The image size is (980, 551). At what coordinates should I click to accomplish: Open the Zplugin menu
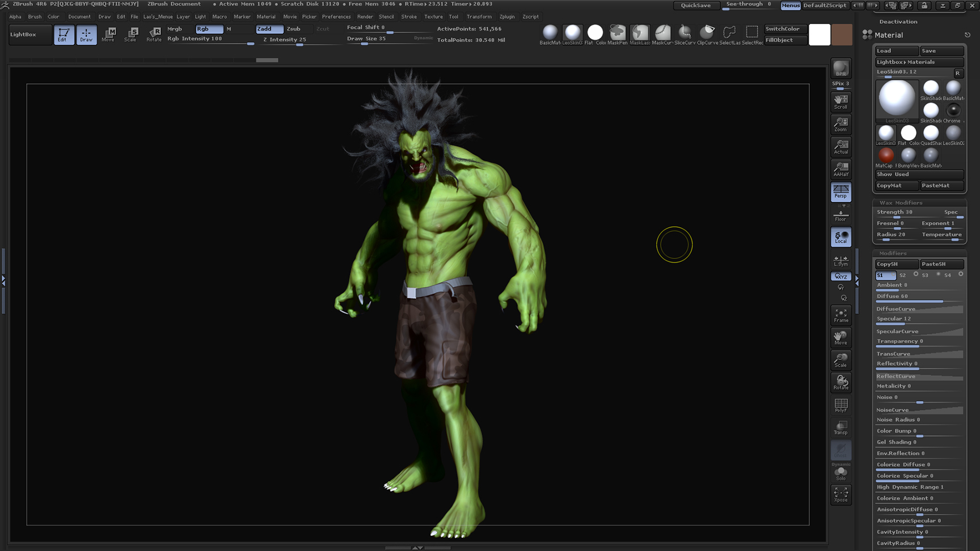point(507,16)
